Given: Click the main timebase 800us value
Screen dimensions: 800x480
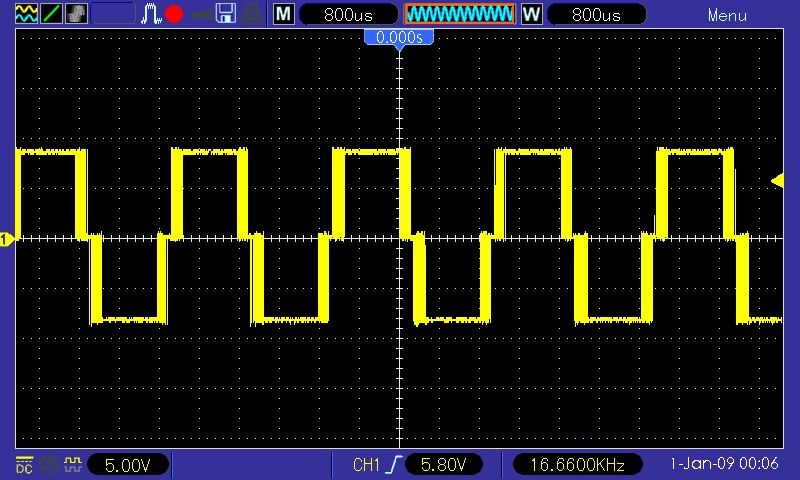Looking at the screenshot, I should (x=348, y=14).
